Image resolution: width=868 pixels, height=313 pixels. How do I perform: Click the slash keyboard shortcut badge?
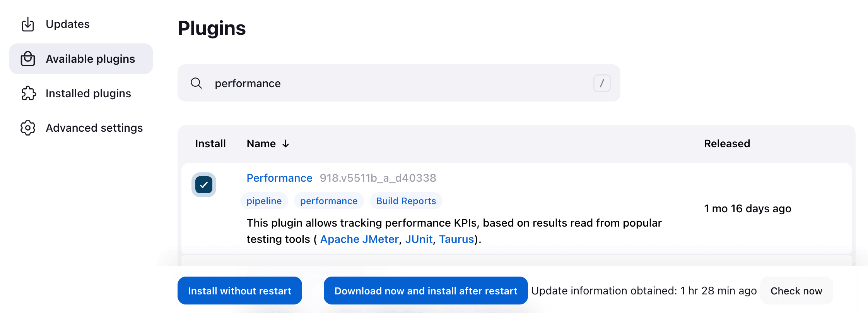click(x=601, y=83)
